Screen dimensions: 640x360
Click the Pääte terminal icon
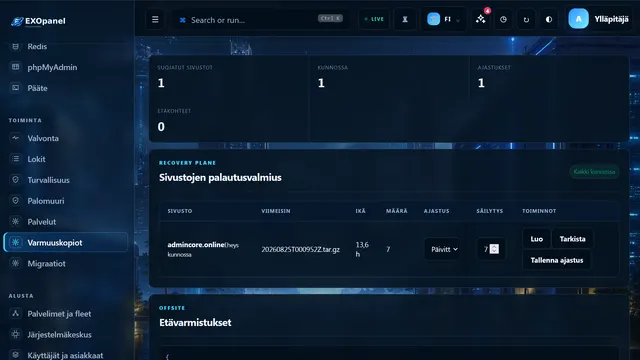16,87
